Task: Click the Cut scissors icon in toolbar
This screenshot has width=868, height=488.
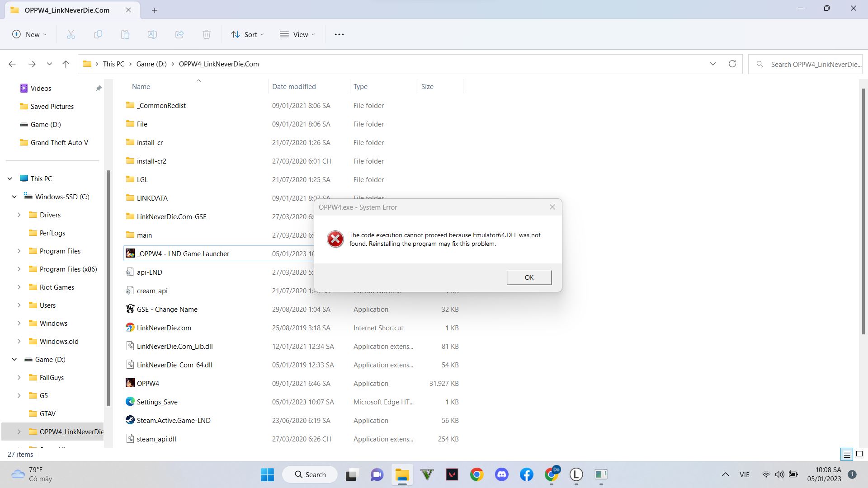Action: [71, 34]
